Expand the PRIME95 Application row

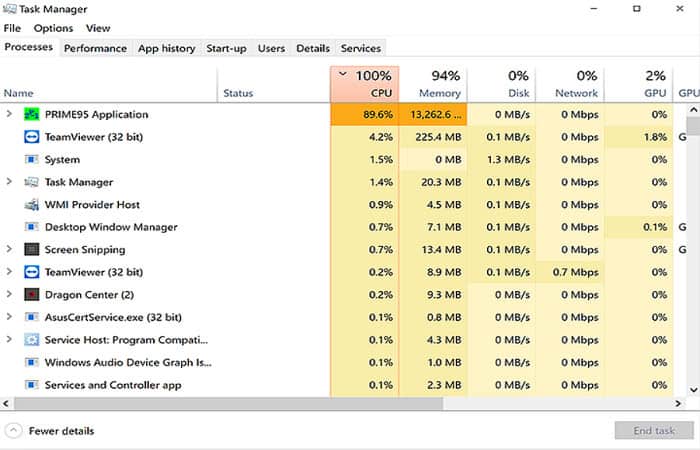9,114
